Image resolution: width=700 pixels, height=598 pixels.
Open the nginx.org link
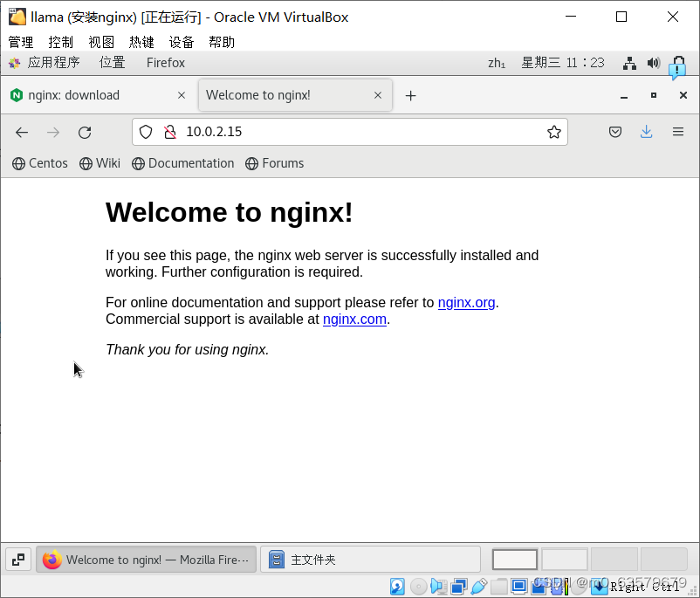pyautogui.click(x=466, y=303)
